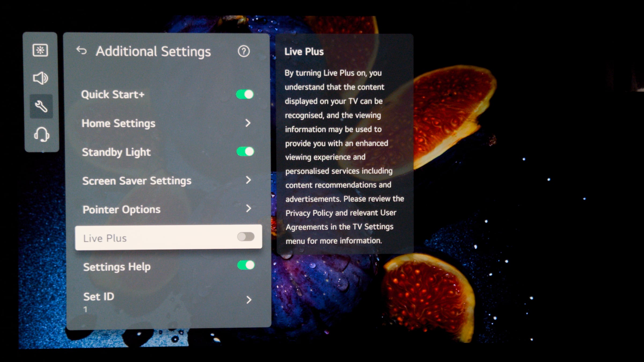Open the Set ID chevron arrow

pos(249,300)
